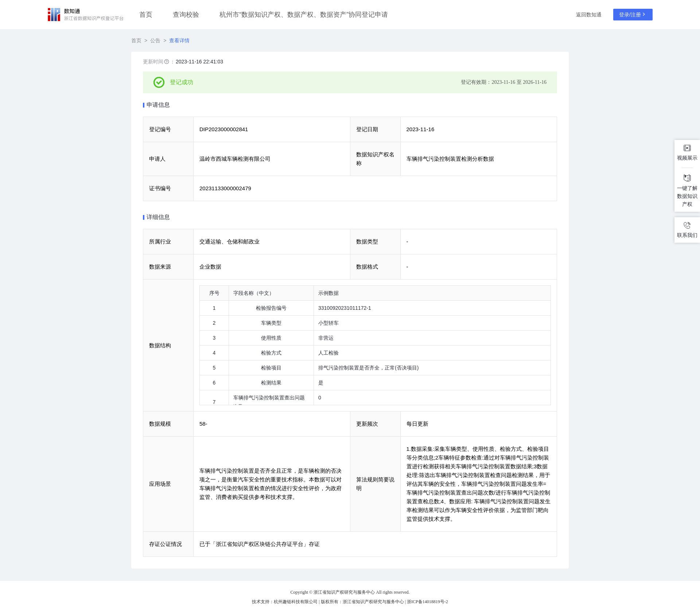Image resolution: width=700 pixels, height=613 pixels.
Task: Open the 首页 navigation menu item
Action: tap(146, 15)
